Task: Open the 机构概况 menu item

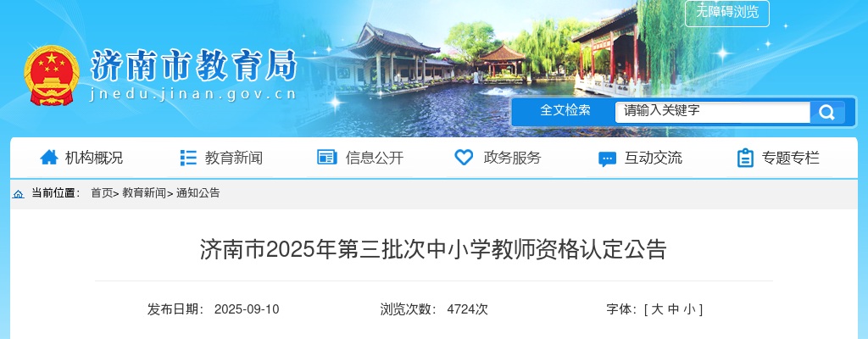Action: coord(94,158)
